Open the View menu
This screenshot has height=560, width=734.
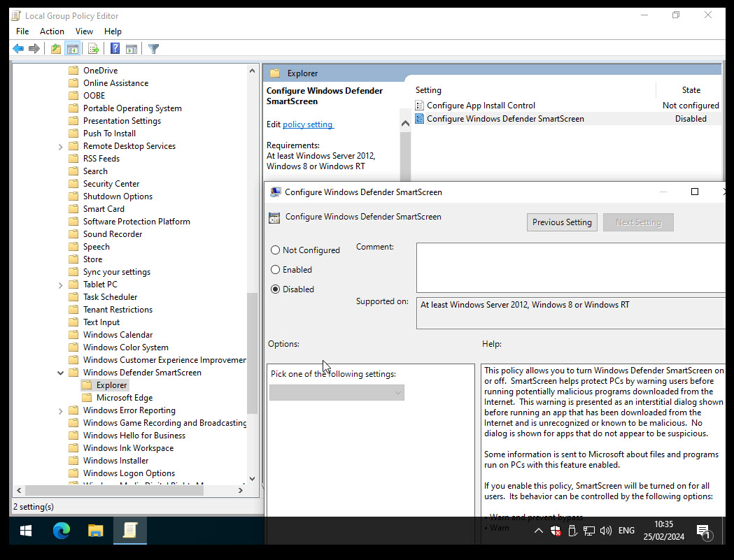[x=84, y=31]
